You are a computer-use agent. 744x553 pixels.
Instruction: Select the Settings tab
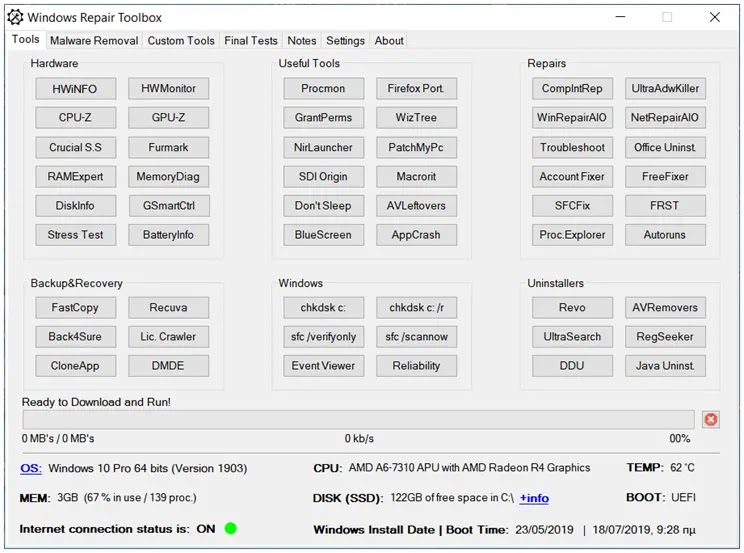[345, 41]
